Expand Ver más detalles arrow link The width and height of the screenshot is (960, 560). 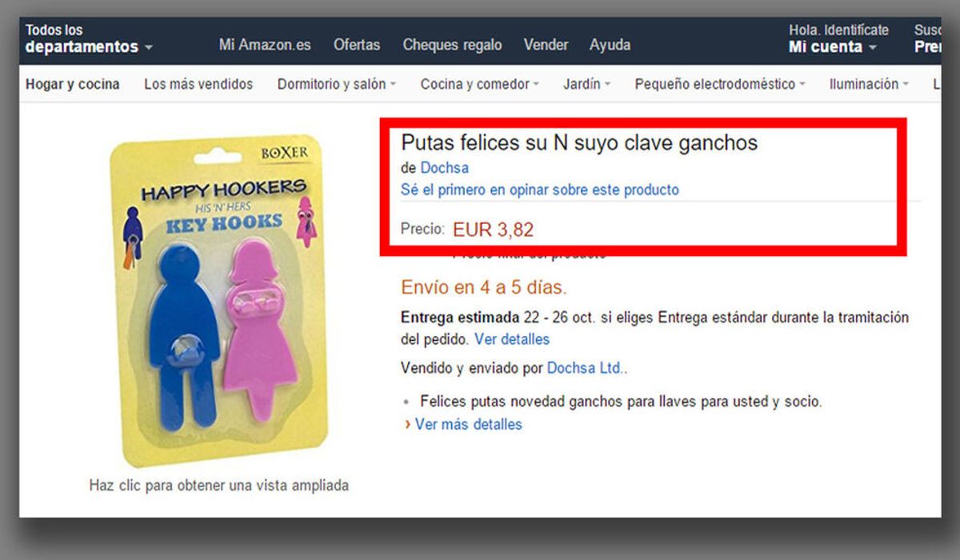(x=463, y=424)
